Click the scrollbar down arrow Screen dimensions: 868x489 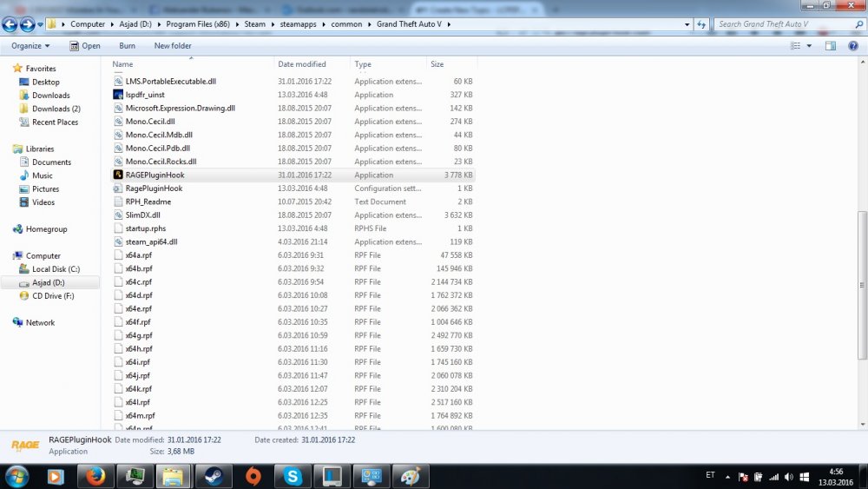(862, 425)
